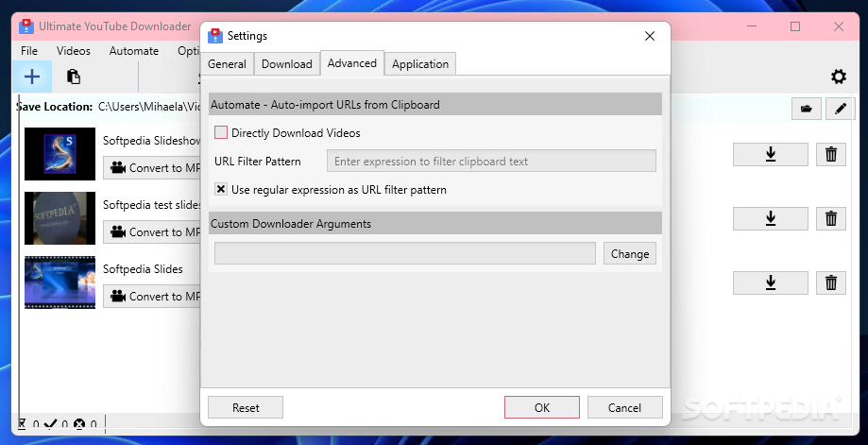Select the Softpedia test slideshow thumbnail
This screenshot has height=445, width=868.
pos(60,218)
